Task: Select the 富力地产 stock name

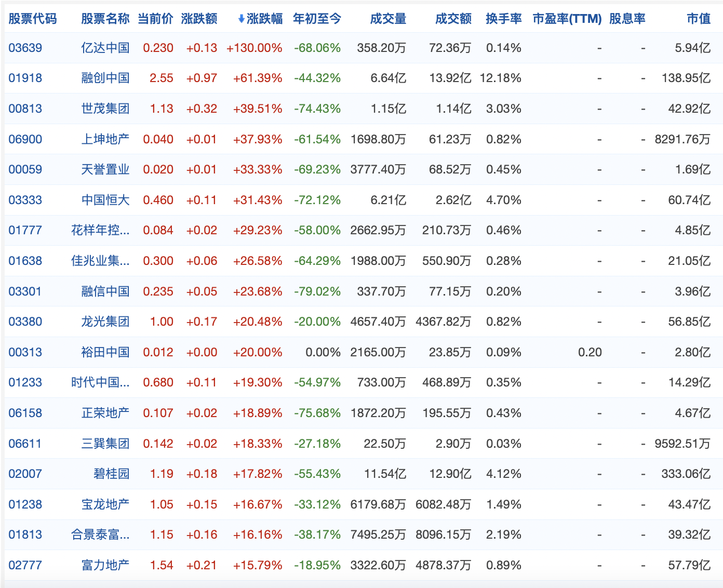Action: pyautogui.click(x=105, y=565)
